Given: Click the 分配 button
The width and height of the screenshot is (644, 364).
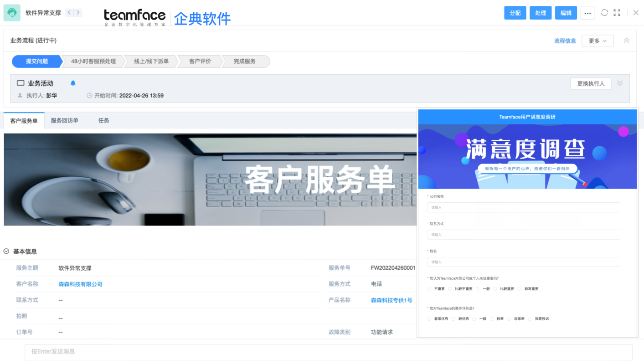Looking at the screenshot, I should click(515, 13).
